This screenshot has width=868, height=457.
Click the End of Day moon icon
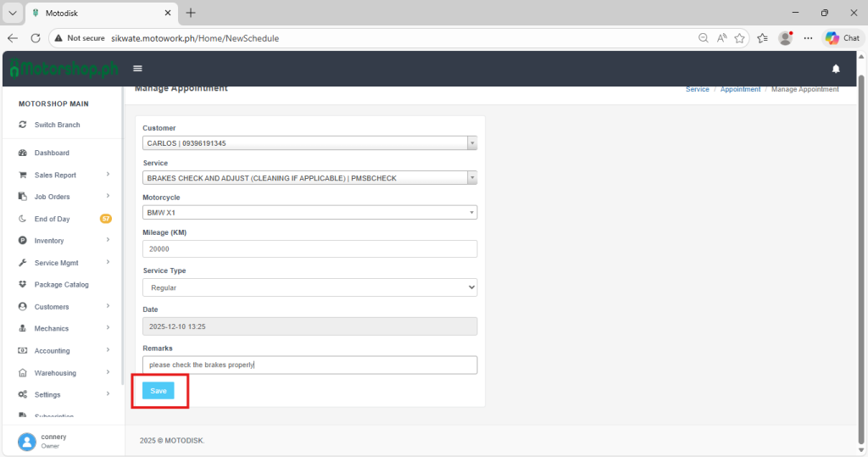point(23,219)
